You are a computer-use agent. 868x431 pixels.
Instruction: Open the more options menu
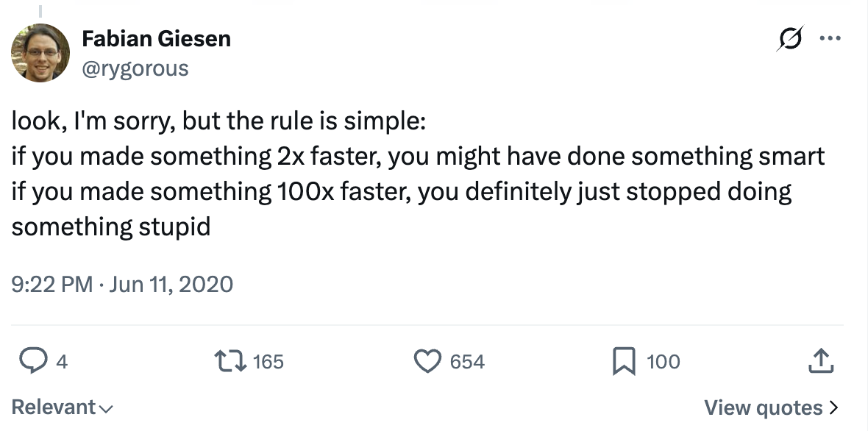(x=830, y=38)
